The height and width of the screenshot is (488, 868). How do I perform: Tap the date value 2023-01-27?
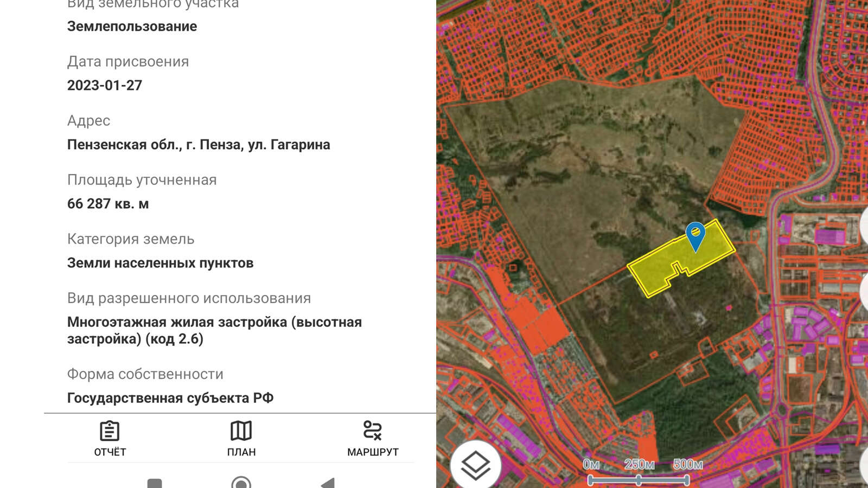point(105,86)
